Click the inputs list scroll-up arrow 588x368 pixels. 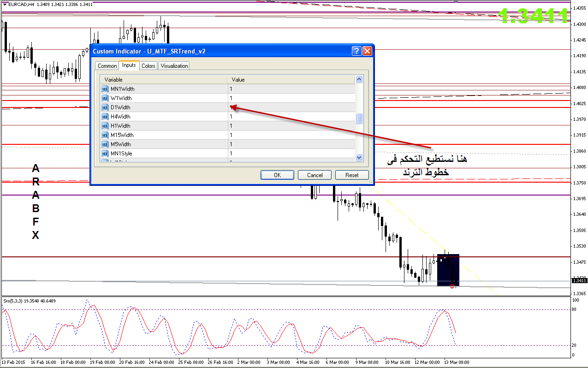(x=359, y=79)
